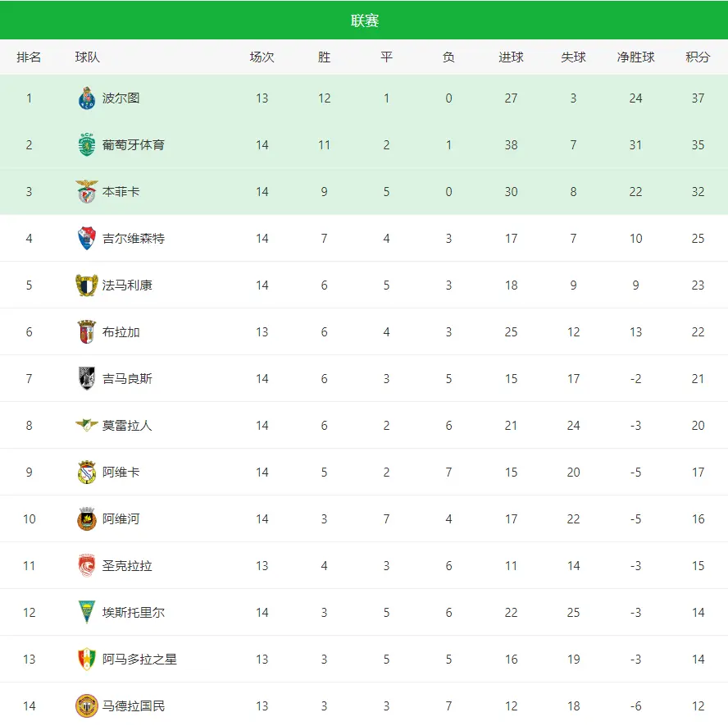Click the Santa Clara red crest icon

point(87,566)
